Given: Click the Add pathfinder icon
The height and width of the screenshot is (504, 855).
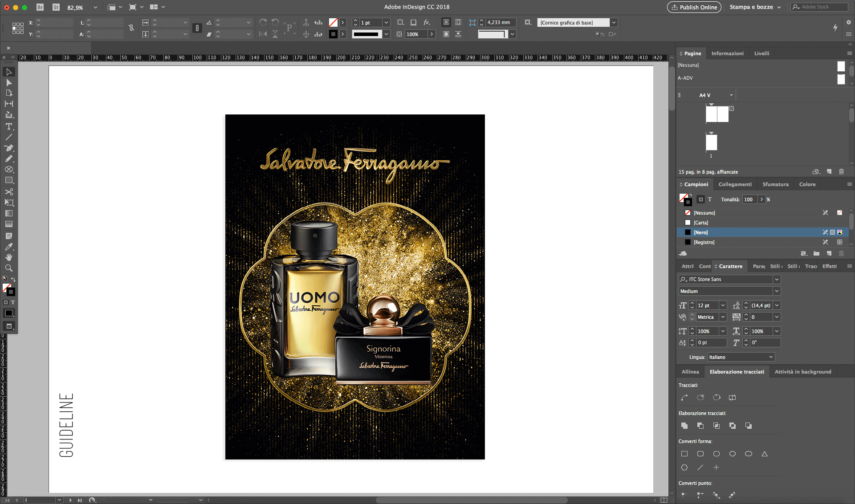Looking at the screenshot, I should 684,426.
